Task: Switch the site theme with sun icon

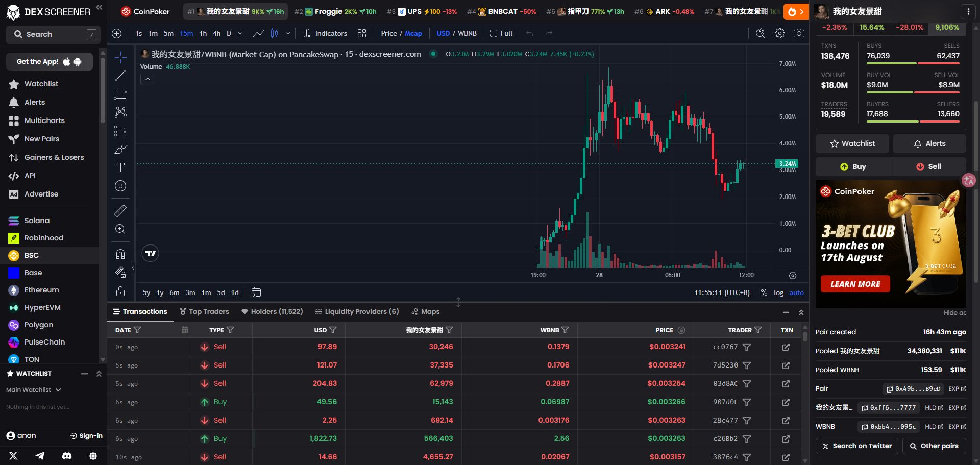Action: pyautogui.click(x=93, y=456)
